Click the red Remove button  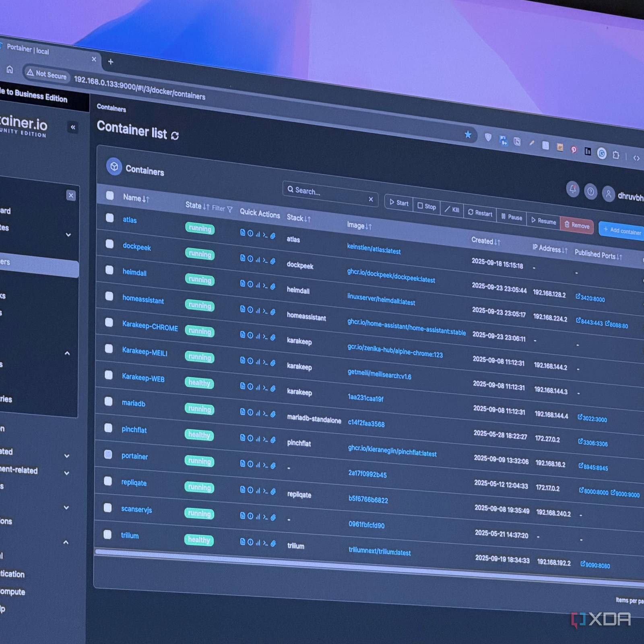coord(577,225)
